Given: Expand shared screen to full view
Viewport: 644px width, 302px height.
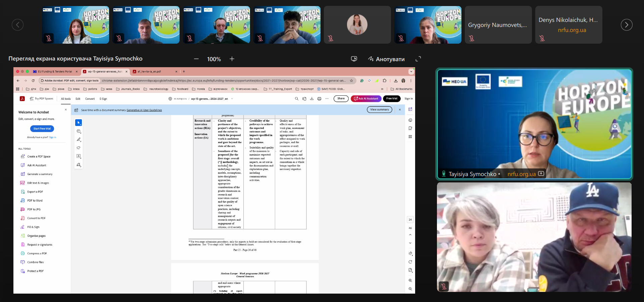Looking at the screenshot, I should (418, 59).
